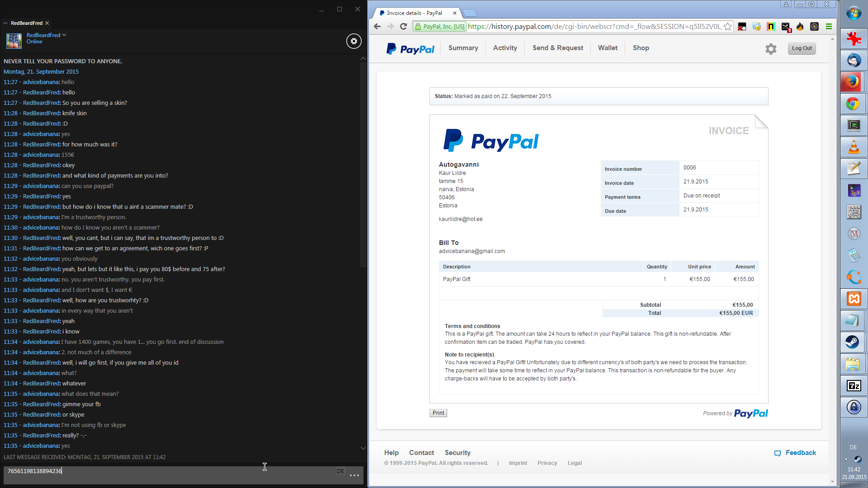Open chat input more options ellipsis

[354, 475]
